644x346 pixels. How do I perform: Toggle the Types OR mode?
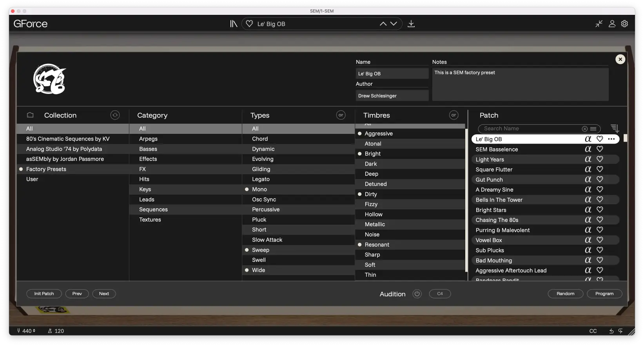pyautogui.click(x=341, y=115)
